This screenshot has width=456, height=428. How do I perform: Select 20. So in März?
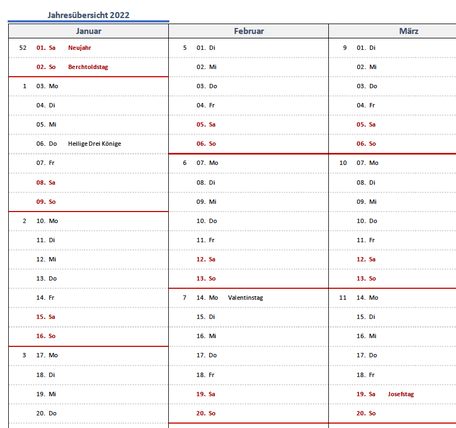(x=366, y=413)
